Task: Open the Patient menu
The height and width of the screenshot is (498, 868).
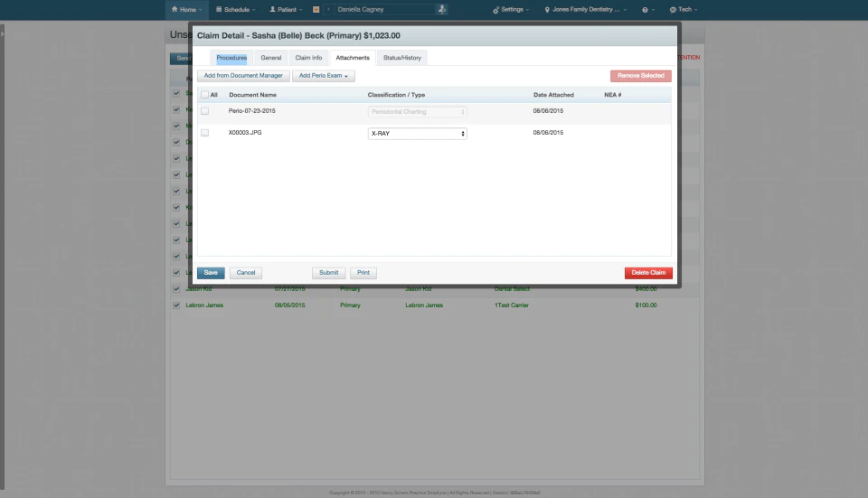Action: (x=286, y=9)
